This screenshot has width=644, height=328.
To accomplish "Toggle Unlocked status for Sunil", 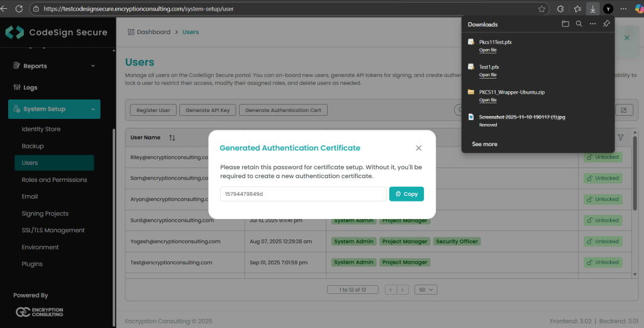I will tap(603, 220).
